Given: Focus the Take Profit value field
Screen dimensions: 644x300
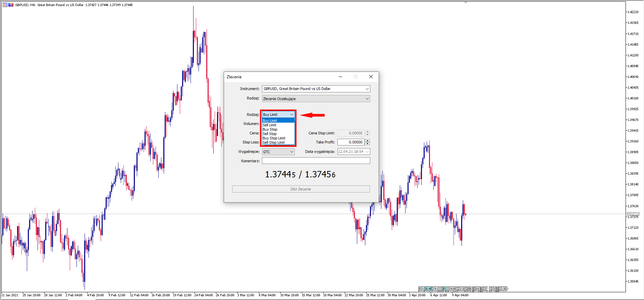Looking at the screenshot, I should tap(351, 142).
